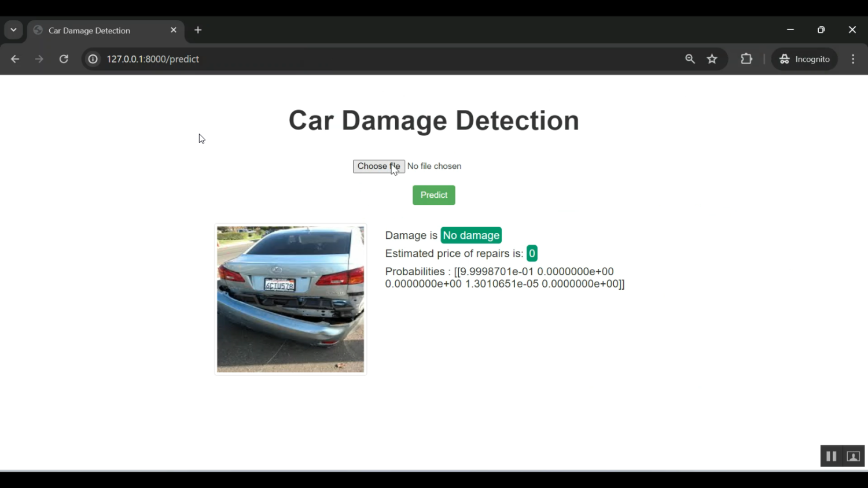Open a new tab with the plus button

[x=197, y=29]
